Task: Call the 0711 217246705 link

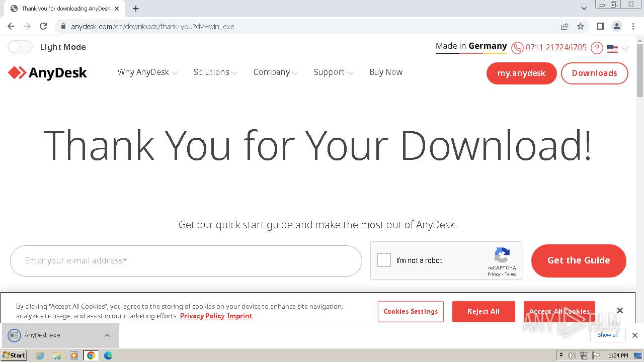Action: (x=556, y=48)
